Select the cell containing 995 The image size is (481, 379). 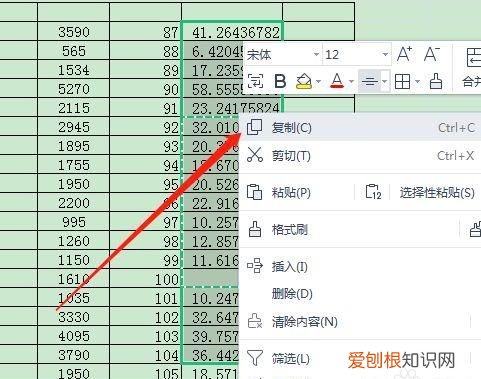pyautogui.click(x=74, y=222)
